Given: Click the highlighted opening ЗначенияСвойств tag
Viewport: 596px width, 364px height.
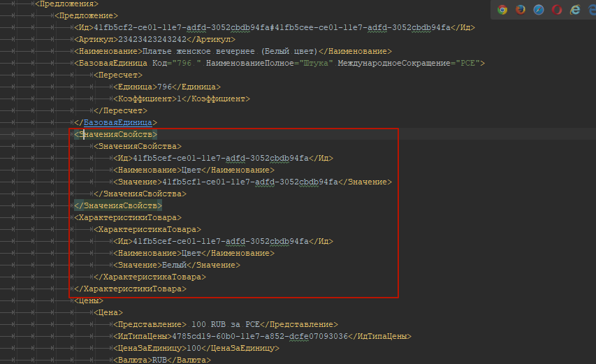Looking at the screenshot, I should 115,134.
